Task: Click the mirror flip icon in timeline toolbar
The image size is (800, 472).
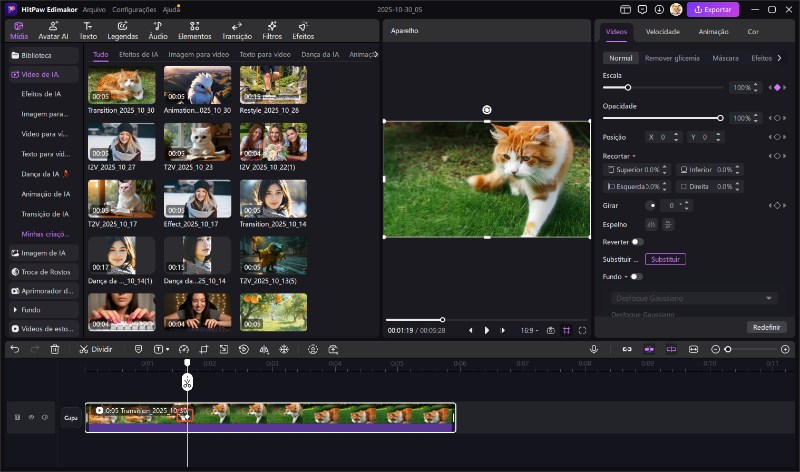Action: click(x=264, y=349)
